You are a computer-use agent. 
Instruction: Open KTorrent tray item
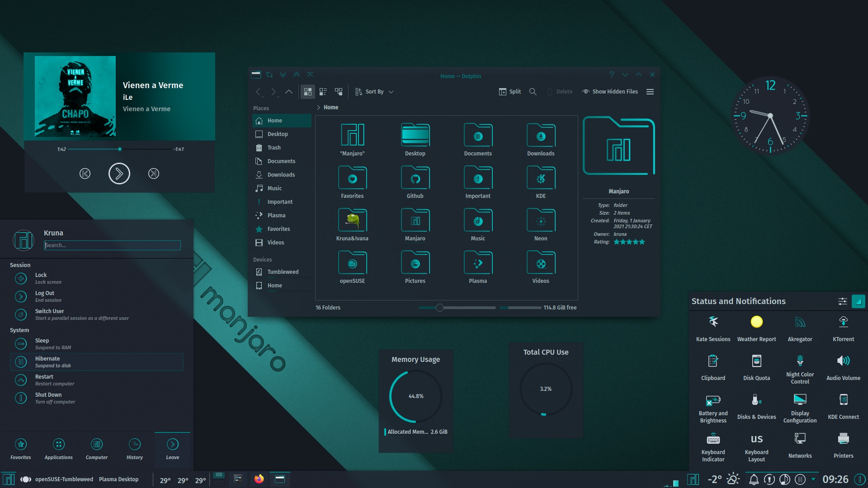click(844, 328)
